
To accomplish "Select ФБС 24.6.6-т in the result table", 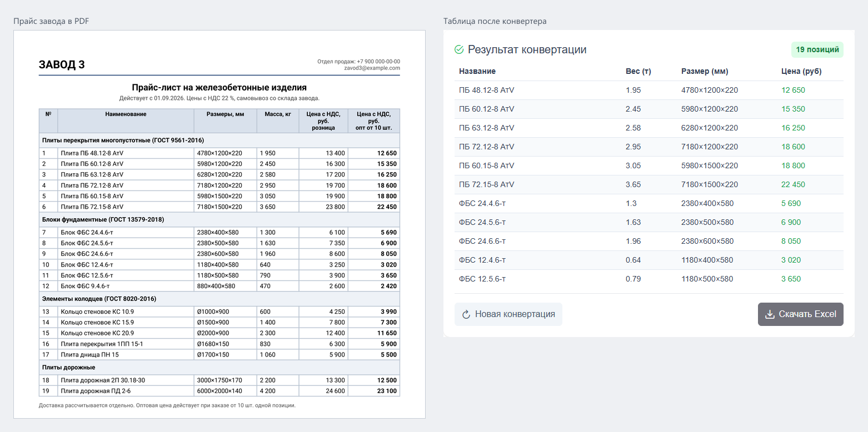I will point(482,241).
